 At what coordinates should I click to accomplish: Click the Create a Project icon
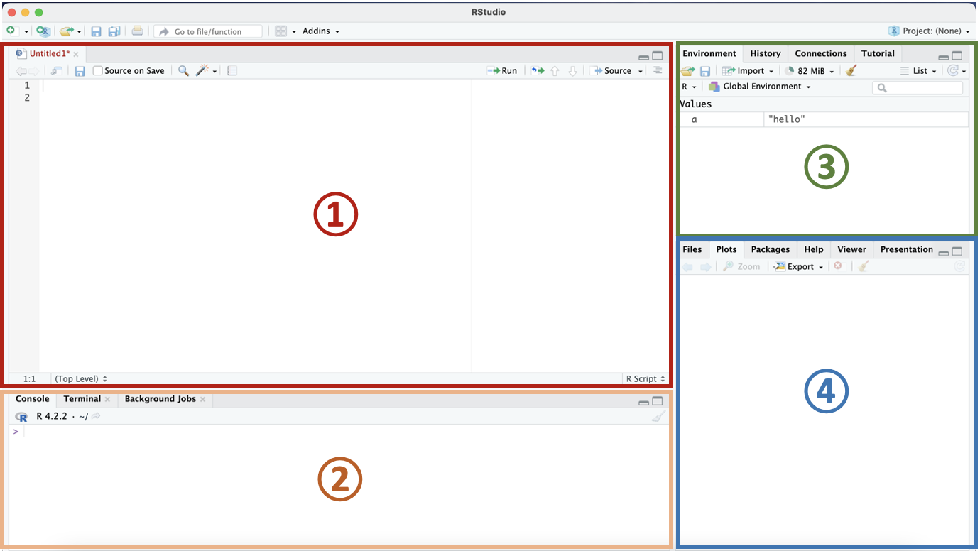pyautogui.click(x=43, y=31)
